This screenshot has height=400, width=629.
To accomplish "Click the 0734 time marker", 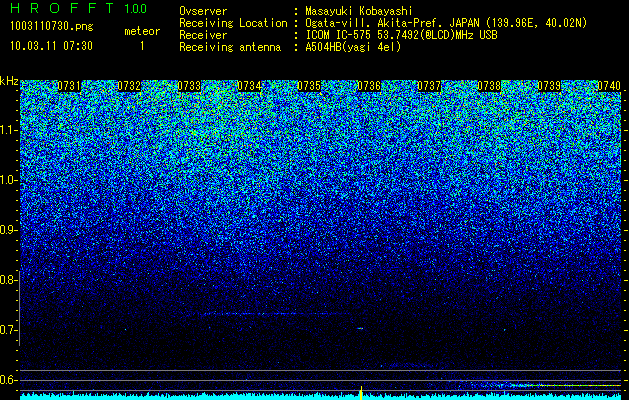I will pyautogui.click(x=249, y=86).
